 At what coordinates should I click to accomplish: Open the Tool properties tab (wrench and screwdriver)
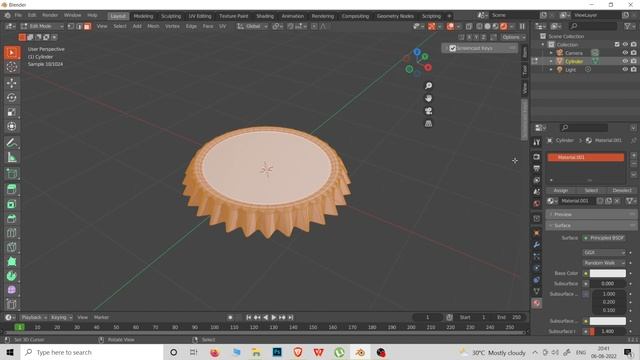pyautogui.click(x=537, y=142)
